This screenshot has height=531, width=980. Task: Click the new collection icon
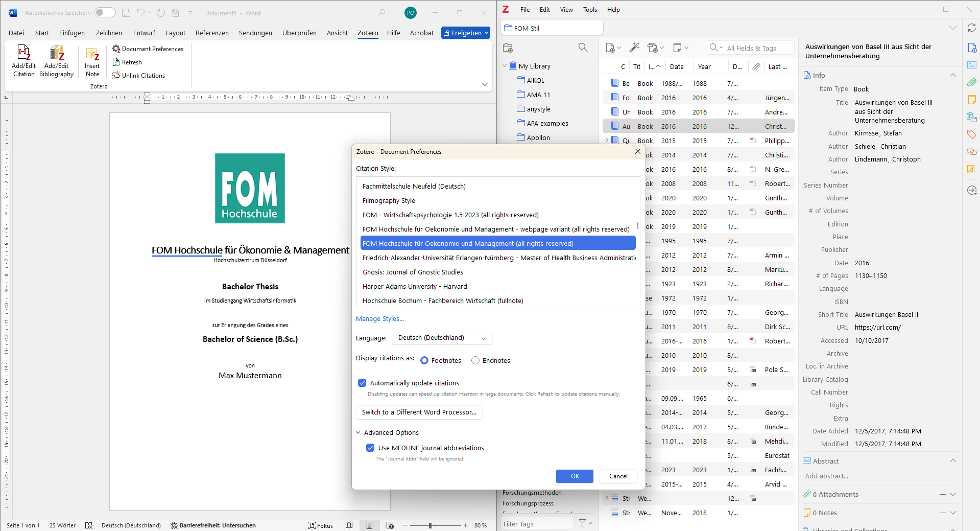[508, 48]
